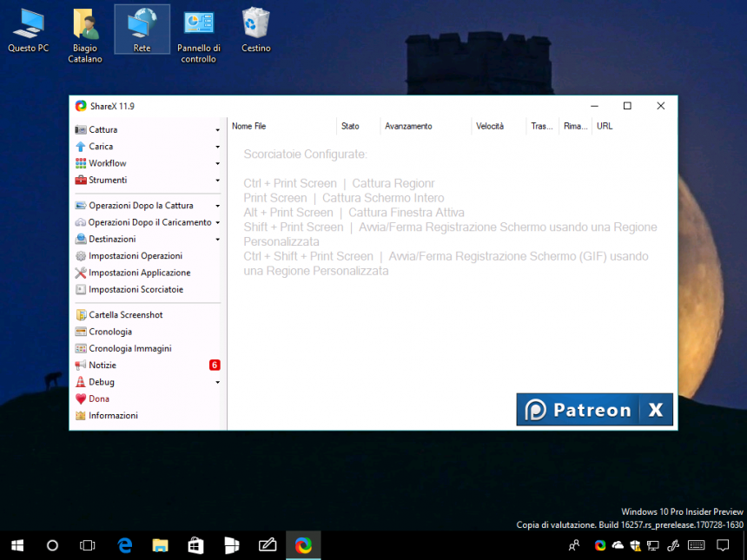Open the Patreon banner link
This screenshot has height=560, width=747.
pos(578,410)
